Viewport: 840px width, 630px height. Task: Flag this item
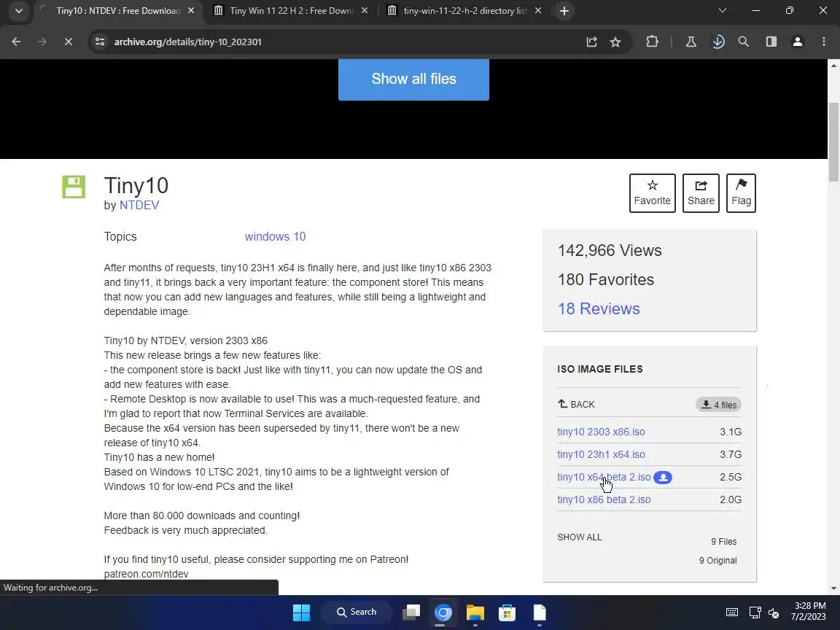tap(741, 193)
